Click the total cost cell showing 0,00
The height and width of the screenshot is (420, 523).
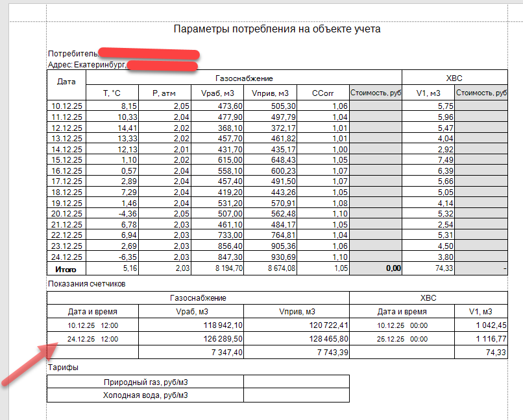(x=375, y=267)
